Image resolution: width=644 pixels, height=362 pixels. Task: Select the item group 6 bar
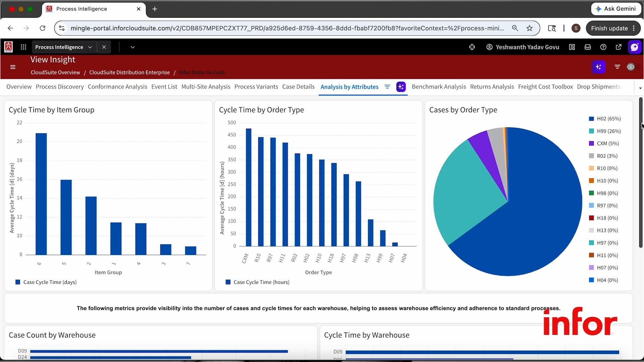coord(41,194)
